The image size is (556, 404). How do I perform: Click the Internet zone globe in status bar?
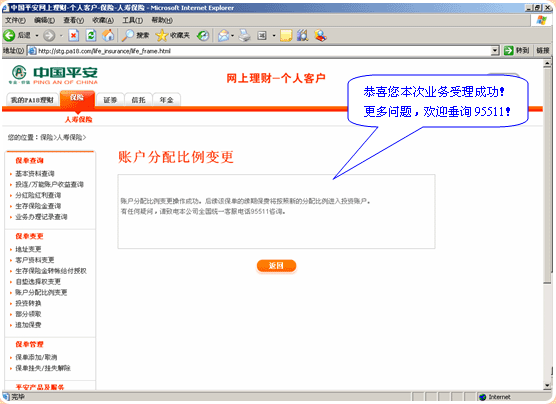click(x=482, y=397)
